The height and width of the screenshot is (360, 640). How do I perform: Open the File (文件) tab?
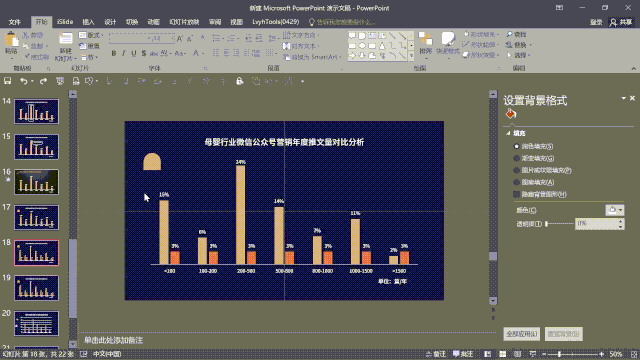click(x=15, y=22)
